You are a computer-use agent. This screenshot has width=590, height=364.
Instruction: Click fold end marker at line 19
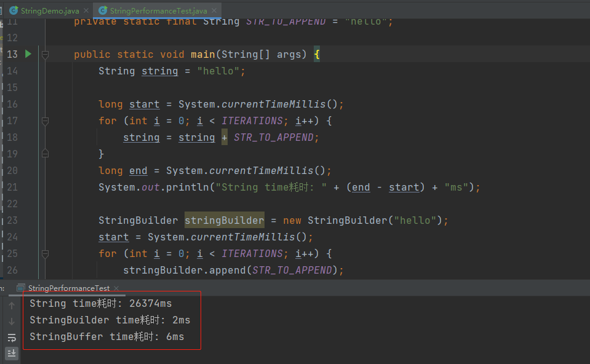(x=45, y=154)
